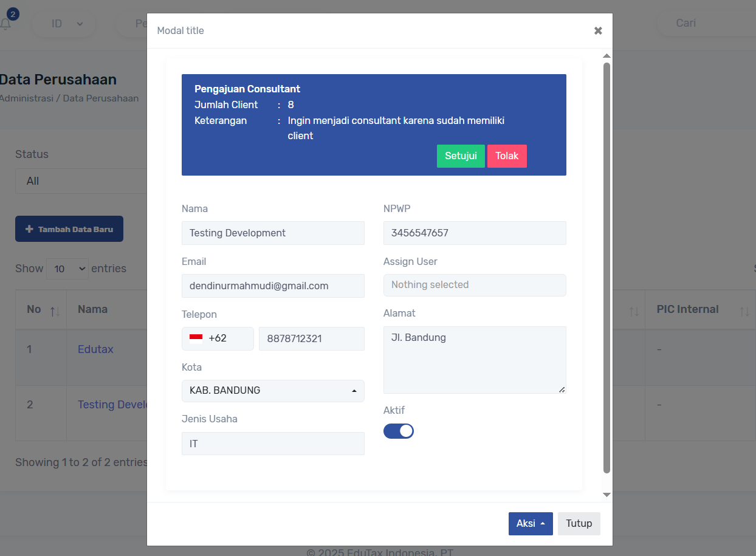The width and height of the screenshot is (756, 556).
Task: Click the modal vertical scrollbar
Action: click(607, 267)
